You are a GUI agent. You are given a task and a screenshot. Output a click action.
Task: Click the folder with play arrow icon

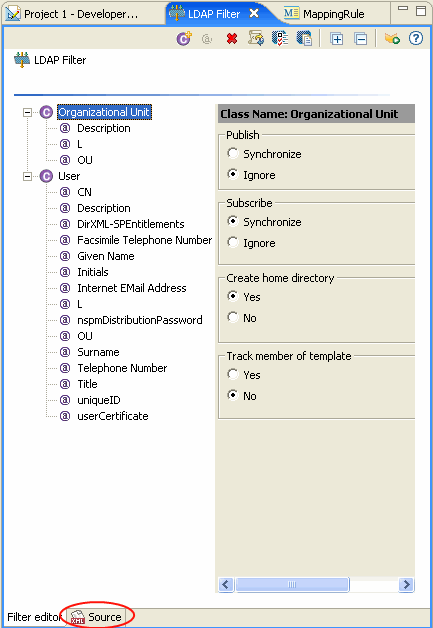pos(392,38)
